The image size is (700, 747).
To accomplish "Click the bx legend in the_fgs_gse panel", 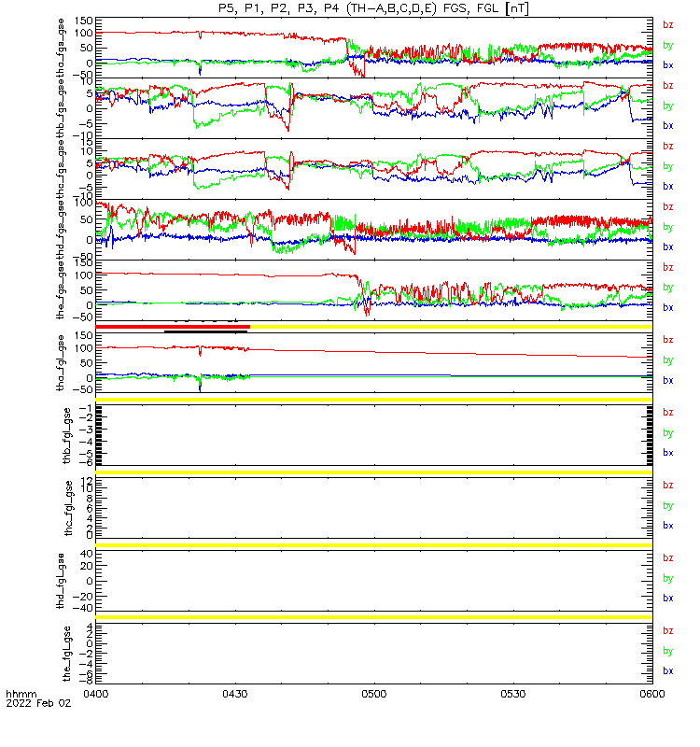I will pos(668,308).
